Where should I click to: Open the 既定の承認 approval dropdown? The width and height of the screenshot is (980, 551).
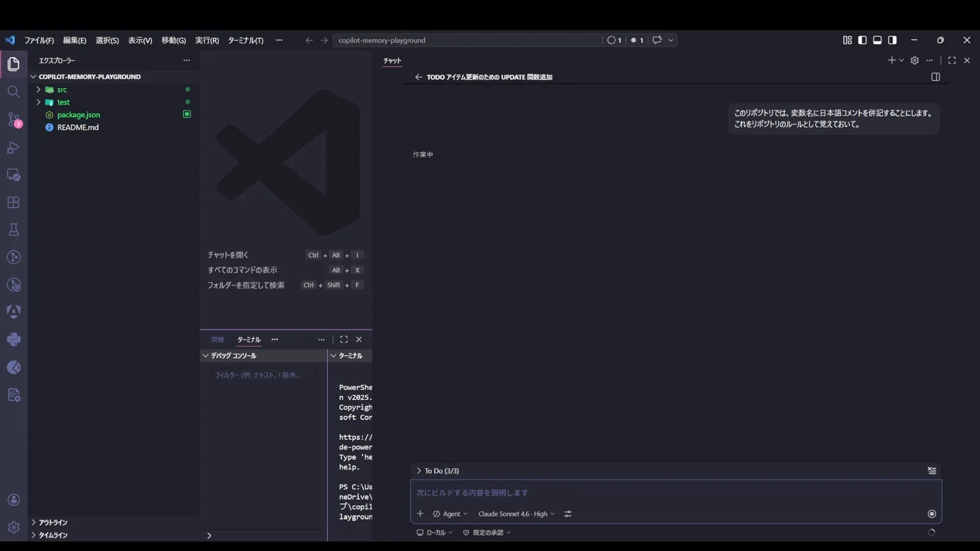pos(487,533)
